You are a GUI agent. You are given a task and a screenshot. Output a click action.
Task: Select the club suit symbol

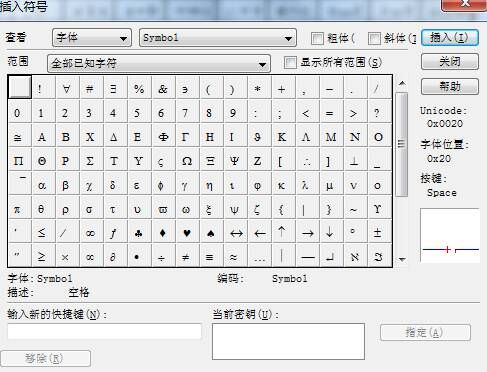point(139,233)
